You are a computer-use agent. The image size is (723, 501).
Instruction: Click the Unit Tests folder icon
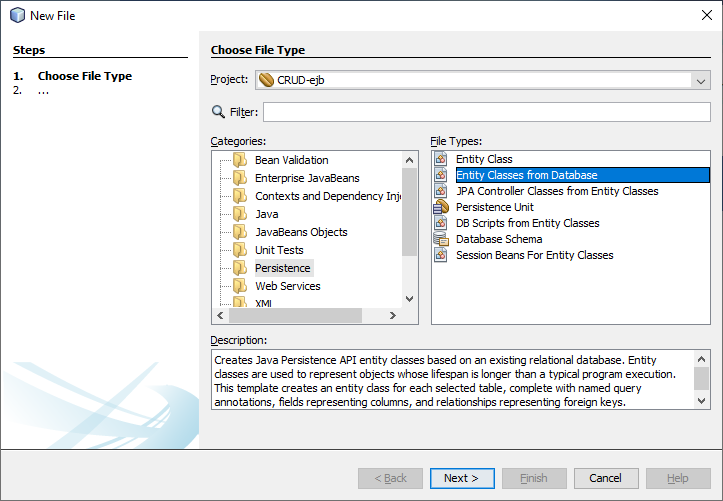(240, 250)
